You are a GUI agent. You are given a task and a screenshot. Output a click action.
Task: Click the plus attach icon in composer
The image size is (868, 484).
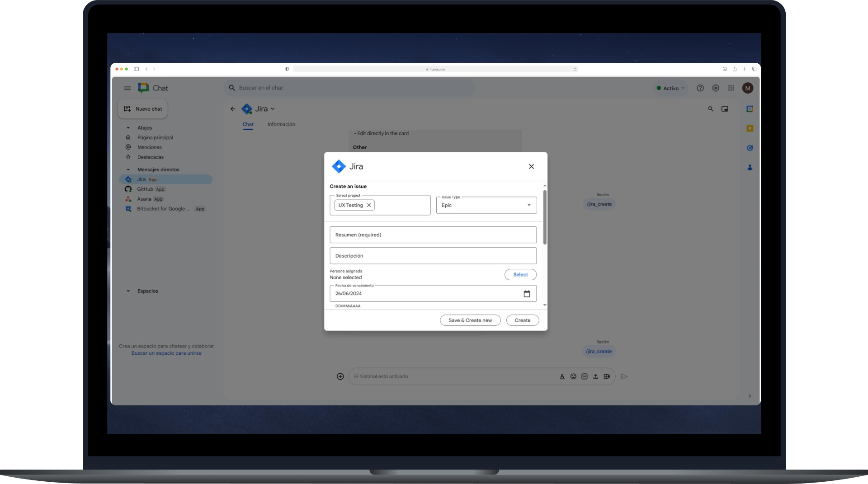click(x=340, y=376)
